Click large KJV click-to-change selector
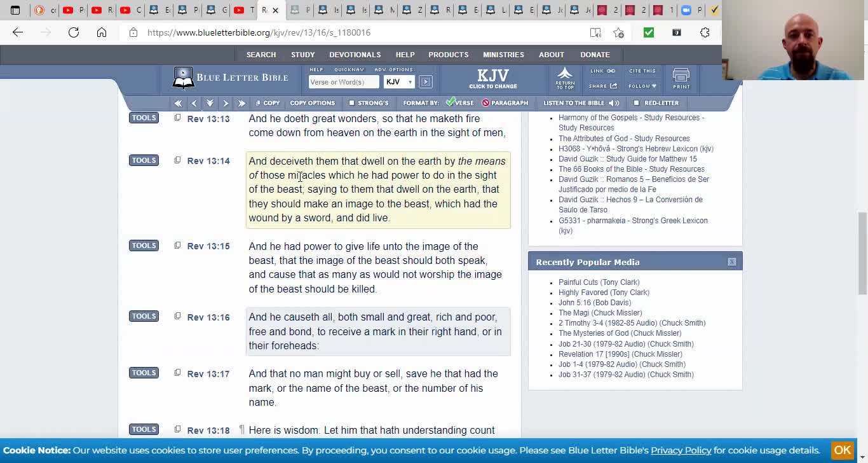 pos(493,79)
